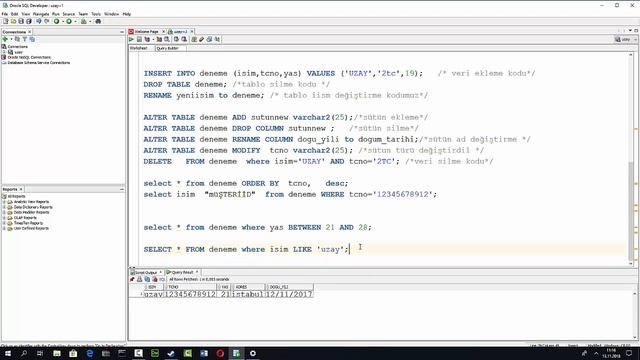Click the Save All icon
The height and width of the screenshot is (360, 640).
click(x=29, y=21)
